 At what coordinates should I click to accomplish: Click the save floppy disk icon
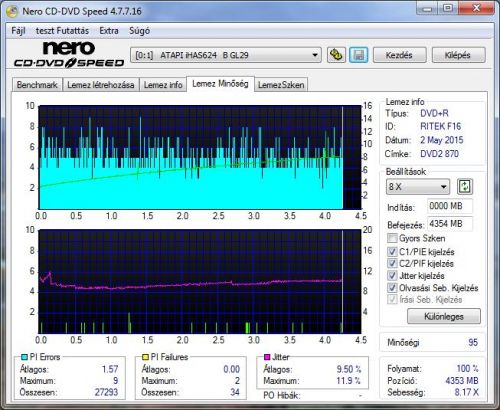358,55
